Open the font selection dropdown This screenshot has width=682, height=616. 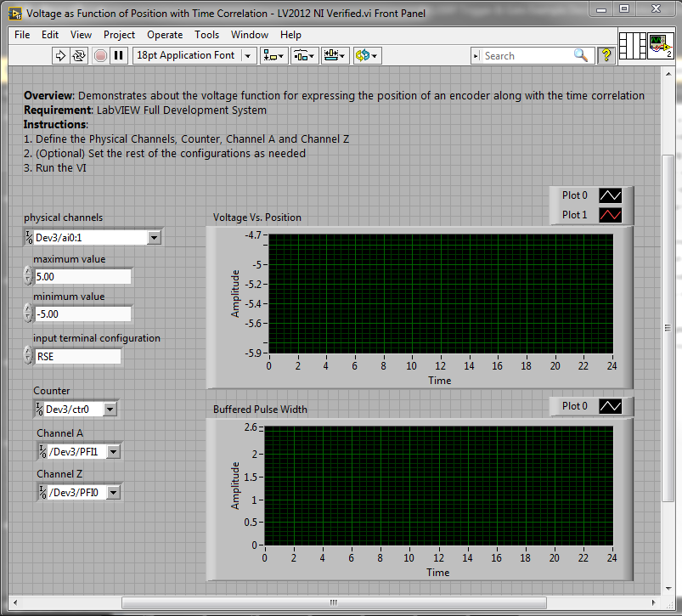pos(248,56)
